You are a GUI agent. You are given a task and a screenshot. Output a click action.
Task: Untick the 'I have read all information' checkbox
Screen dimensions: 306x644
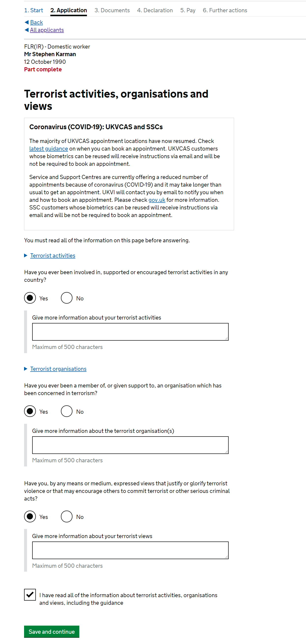pyautogui.click(x=30, y=594)
